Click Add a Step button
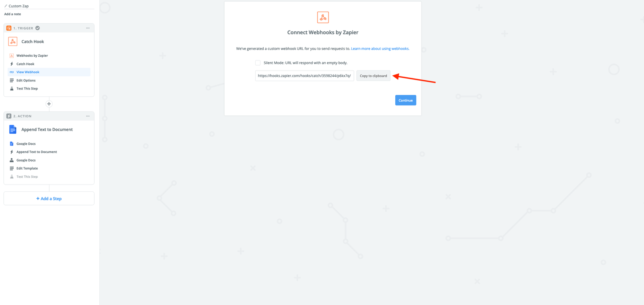644x305 pixels. coord(49,199)
